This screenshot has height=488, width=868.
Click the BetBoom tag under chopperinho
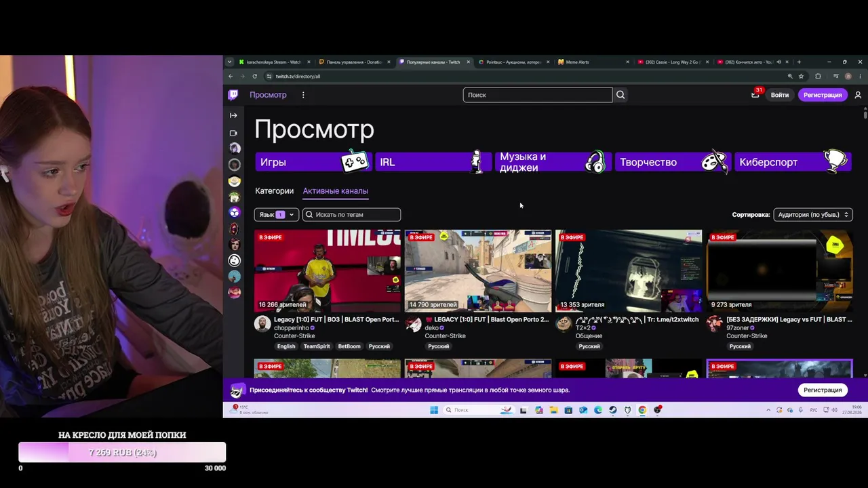(x=349, y=346)
